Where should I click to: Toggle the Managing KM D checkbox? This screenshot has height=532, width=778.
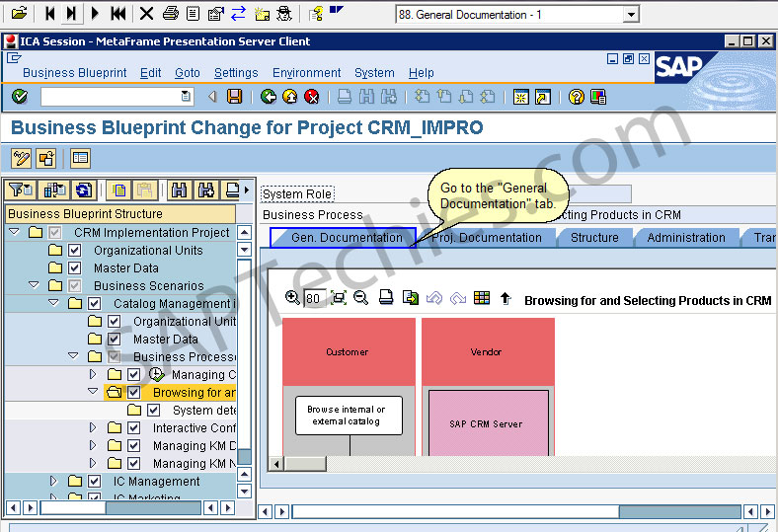click(x=133, y=446)
